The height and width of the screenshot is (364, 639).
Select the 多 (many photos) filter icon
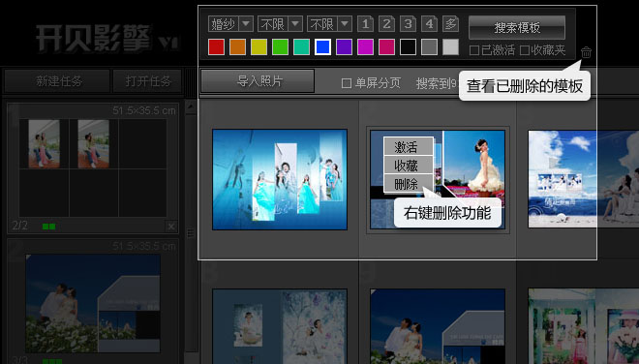[x=450, y=24]
